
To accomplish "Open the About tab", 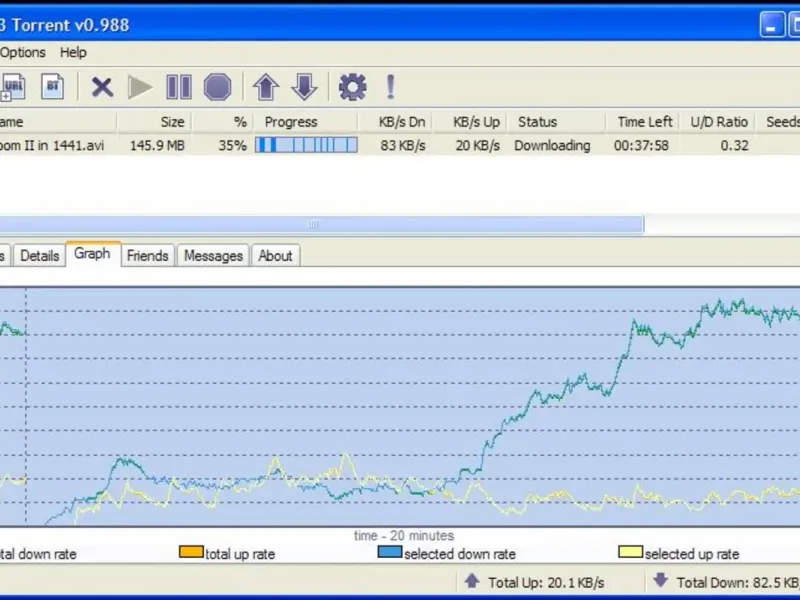I will pos(275,256).
